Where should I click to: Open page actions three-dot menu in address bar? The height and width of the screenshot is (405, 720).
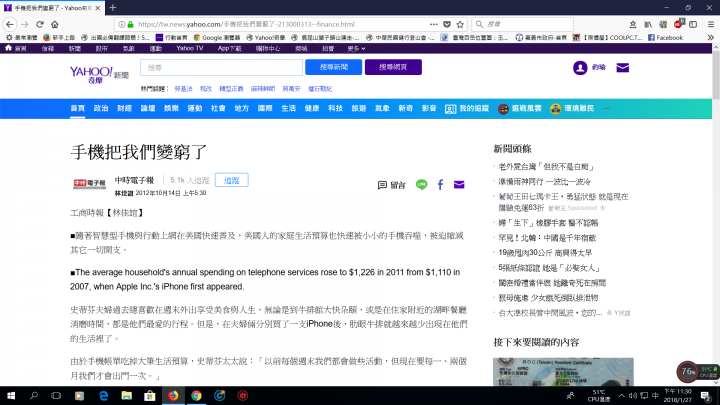coord(433,24)
